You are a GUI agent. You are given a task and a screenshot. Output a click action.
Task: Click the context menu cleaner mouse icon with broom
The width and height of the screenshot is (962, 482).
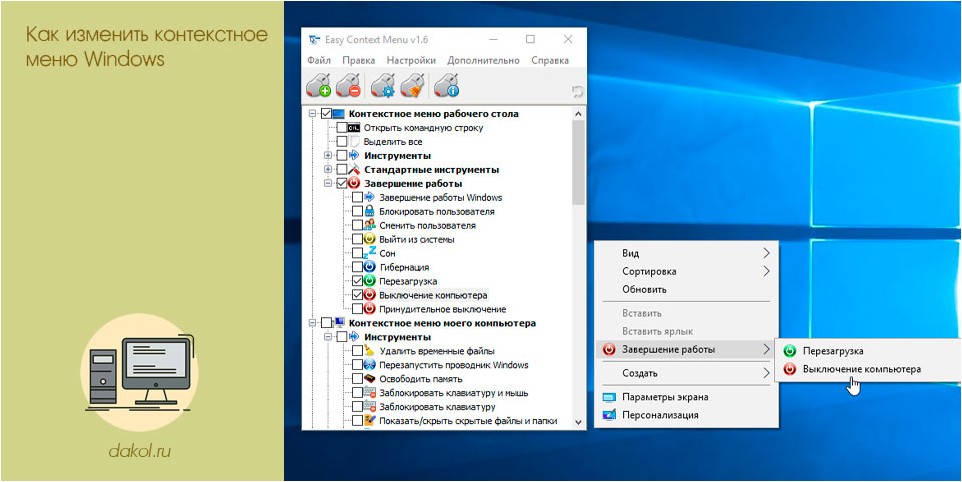pos(412,85)
